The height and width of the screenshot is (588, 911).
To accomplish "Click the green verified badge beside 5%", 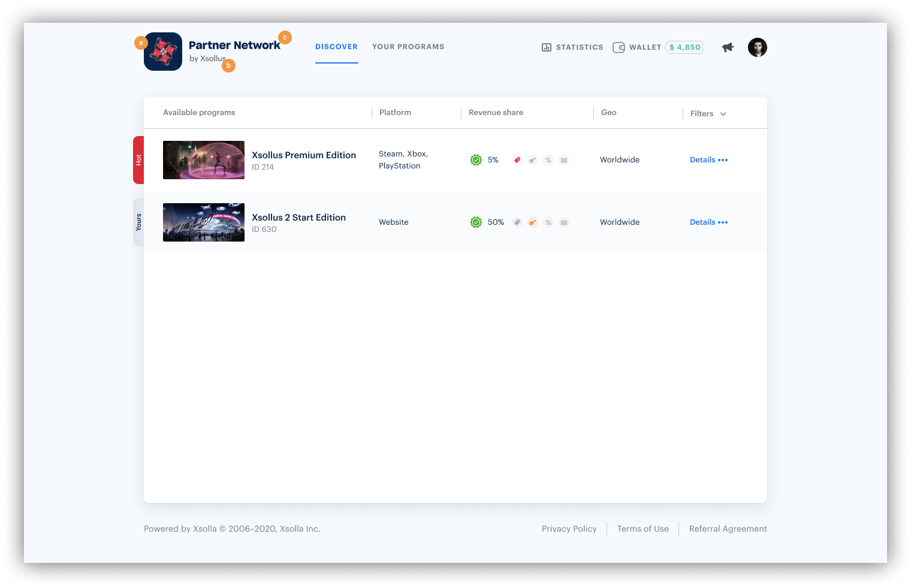I will coord(476,160).
